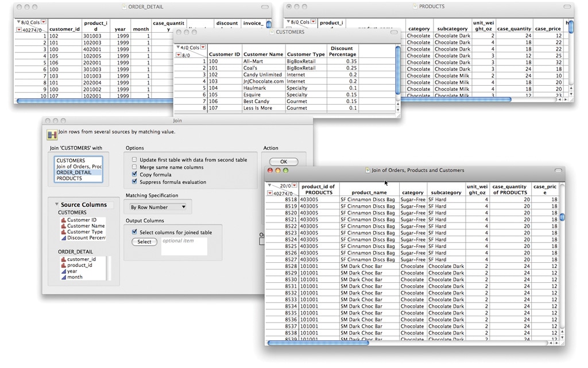Open rows red triangle beside 40274/0 in Join of Orders

[270, 193]
